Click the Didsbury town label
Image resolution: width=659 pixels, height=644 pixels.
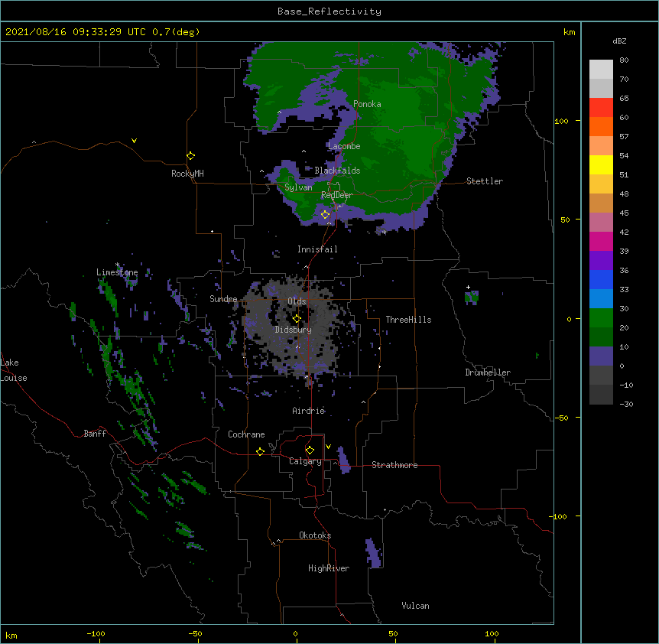(x=294, y=330)
